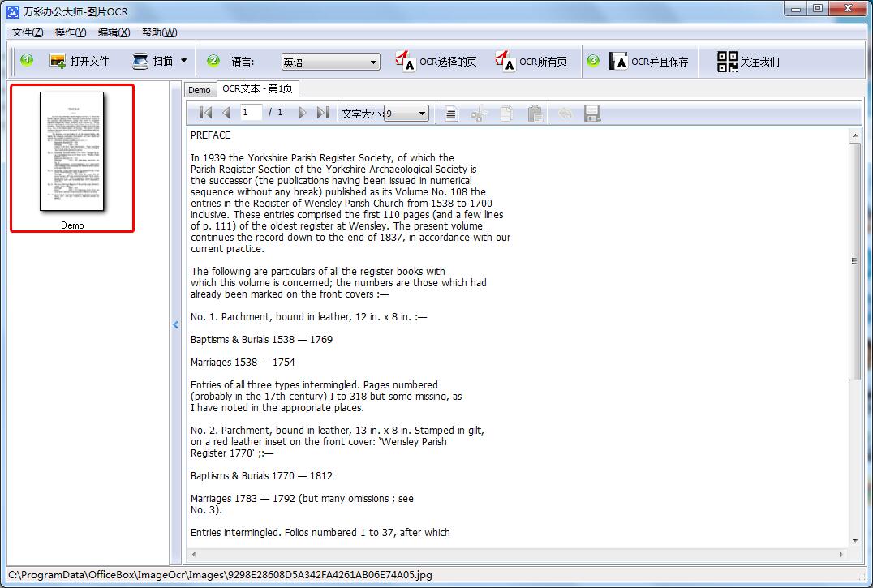
Task: Open the 文件 (File) menu
Action: point(28,32)
